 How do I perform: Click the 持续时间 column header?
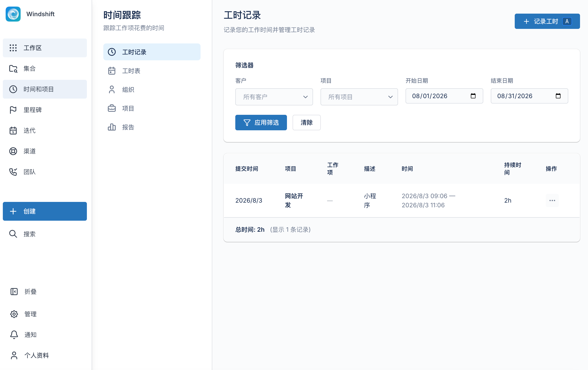coord(513,169)
